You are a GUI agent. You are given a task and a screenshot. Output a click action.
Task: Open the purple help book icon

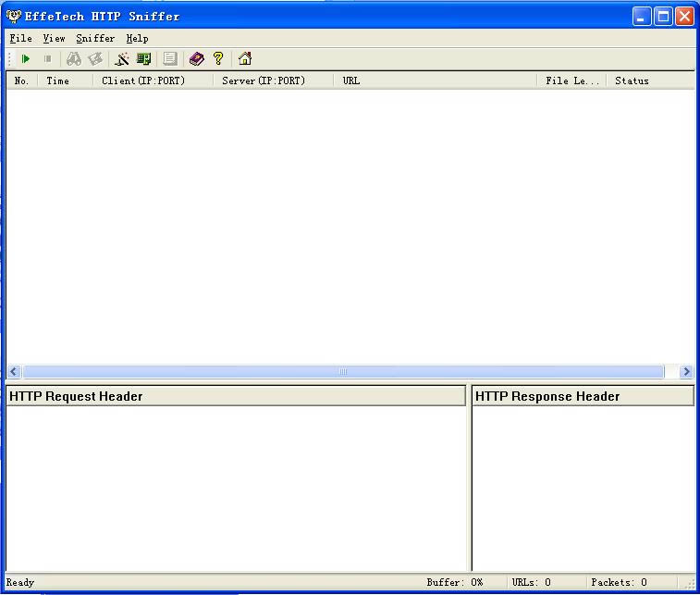point(196,59)
